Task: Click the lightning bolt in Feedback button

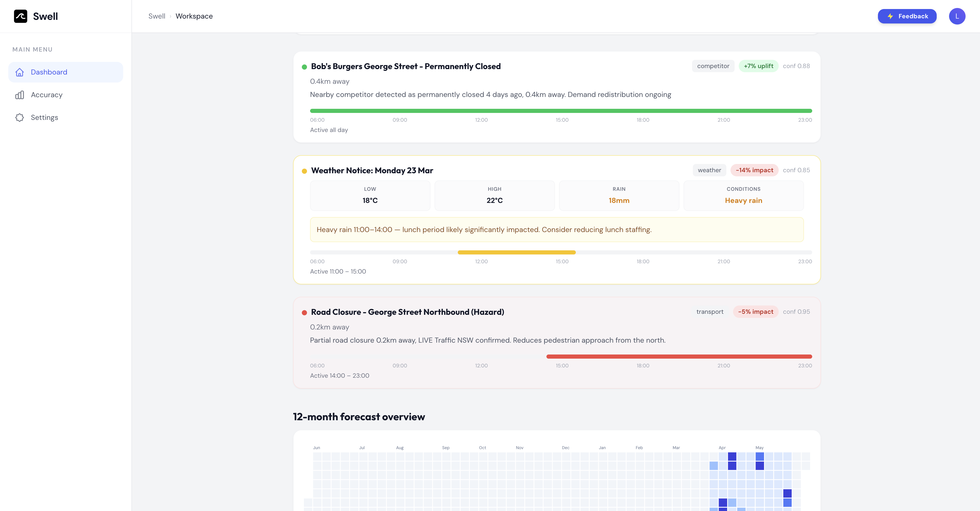Action: tap(890, 16)
